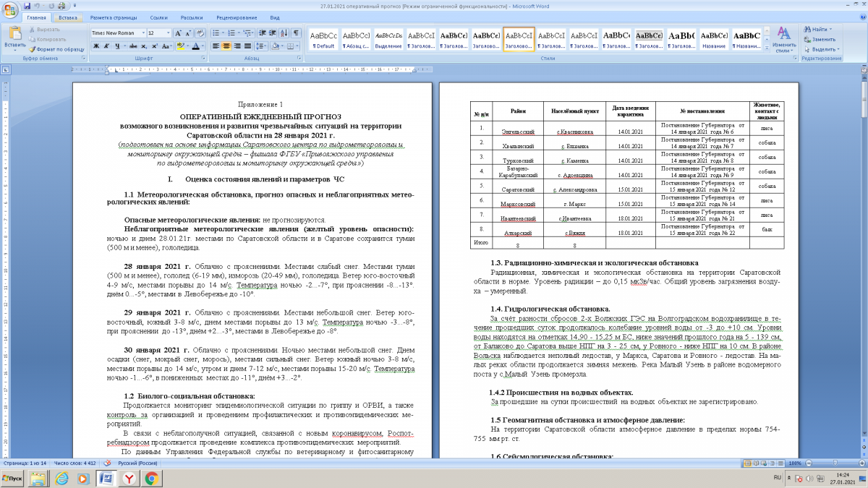Activate Формат по образцу format painter

(56, 48)
